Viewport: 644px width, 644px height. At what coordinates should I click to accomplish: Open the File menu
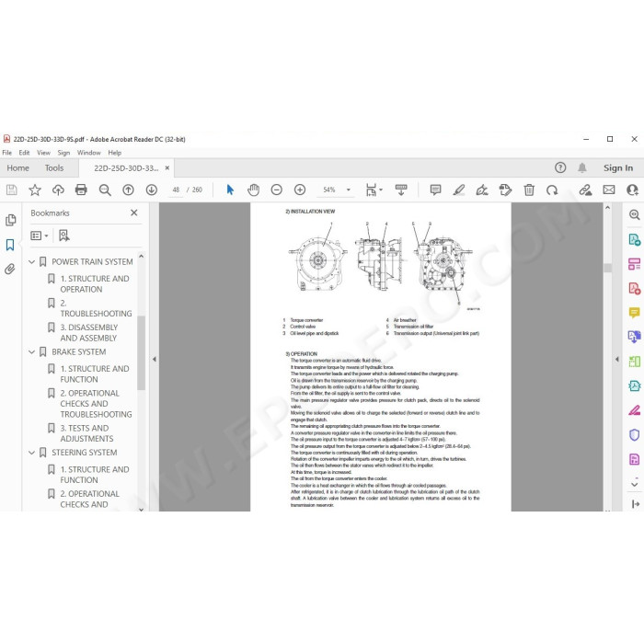click(x=7, y=153)
